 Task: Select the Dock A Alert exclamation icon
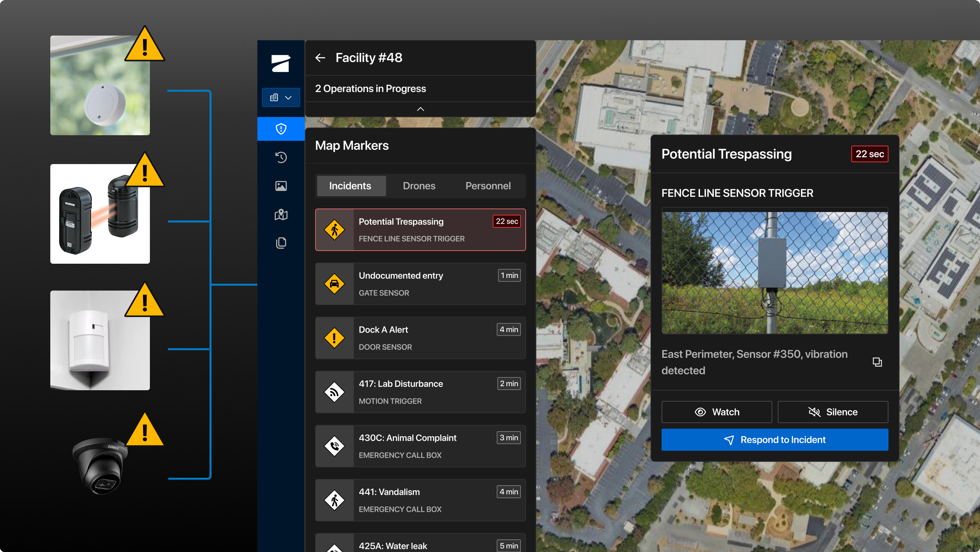pyautogui.click(x=335, y=338)
